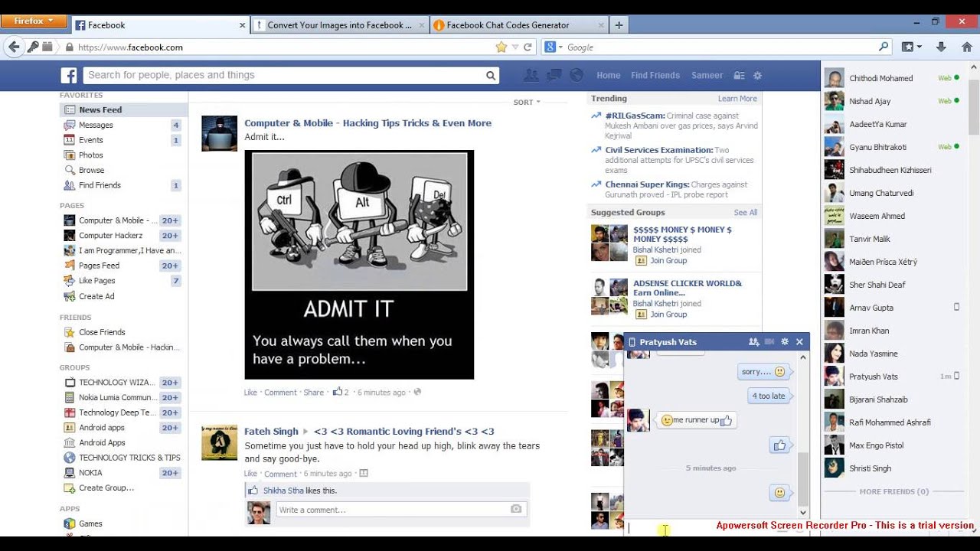Reload the page with the refresh icon
980x551 pixels.
[x=528, y=47]
